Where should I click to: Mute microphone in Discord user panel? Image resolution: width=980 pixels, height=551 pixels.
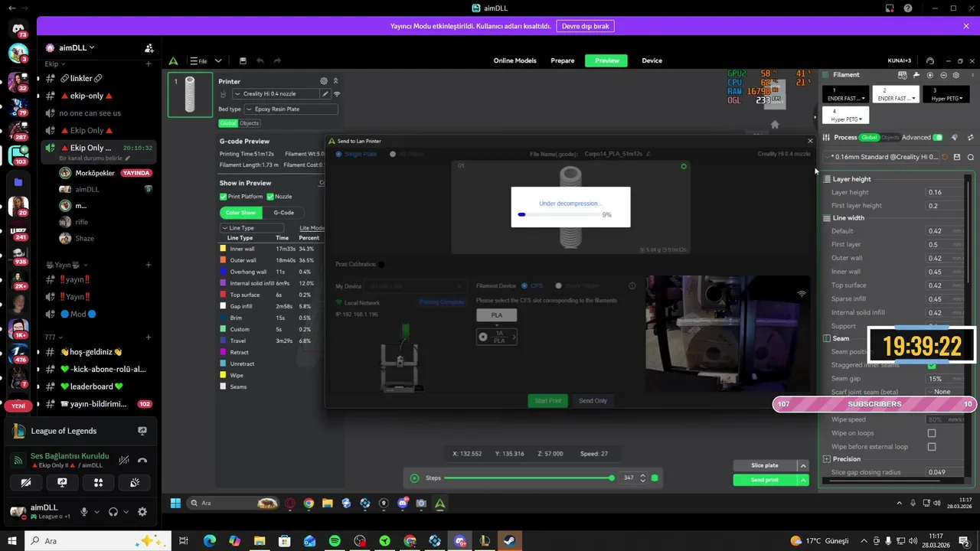(84, 512)
